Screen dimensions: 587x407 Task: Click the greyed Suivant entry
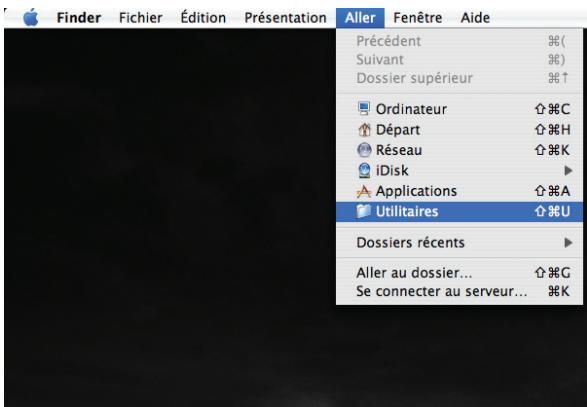[459, 60]
